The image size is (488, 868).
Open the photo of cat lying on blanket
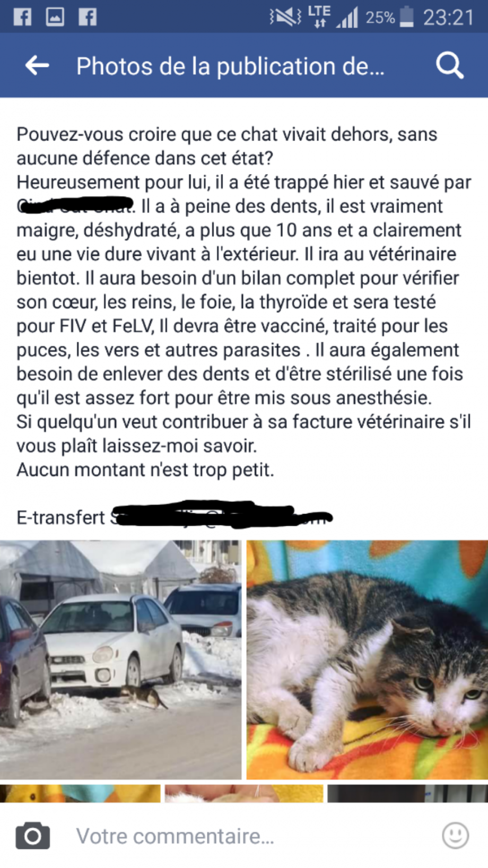367,659
